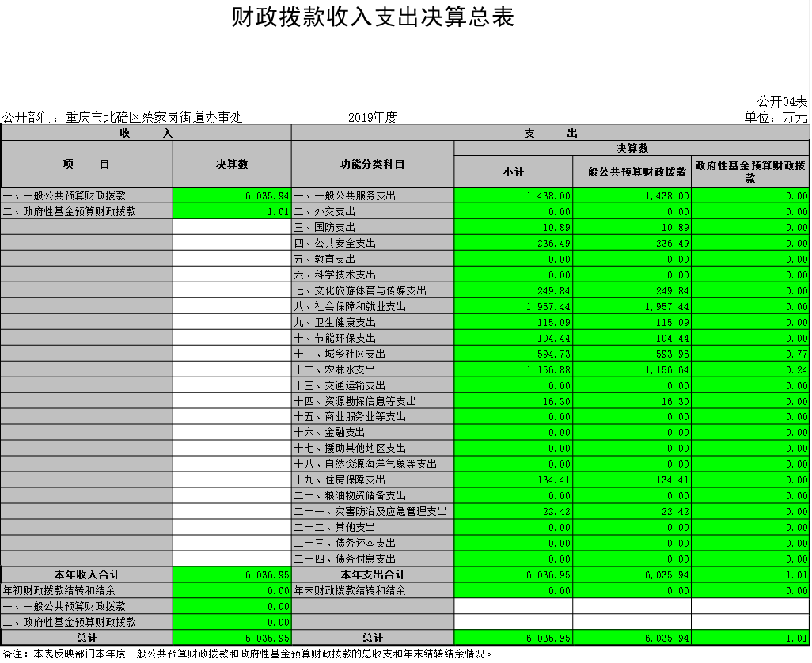Click the 十二、农林水支出 row label
This screenshot has height=663, width=812.
tap(335, 369)
